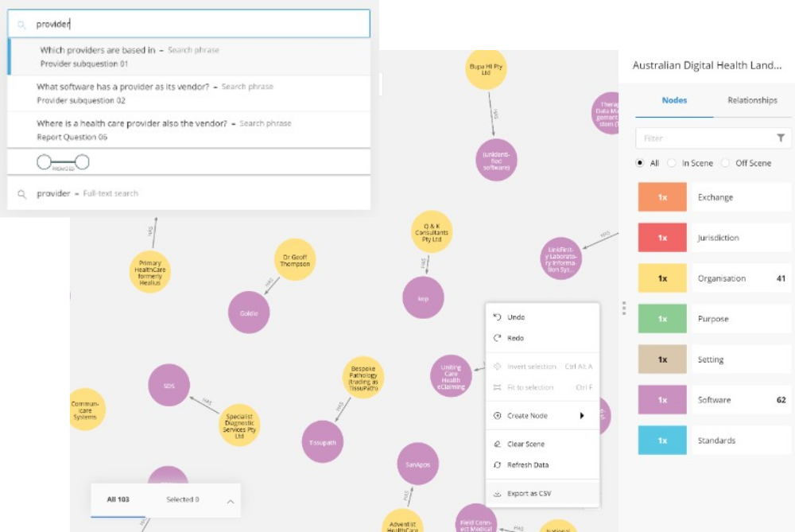Switch to the Nodes tab
795x532 pixels.
pos(674,100)
